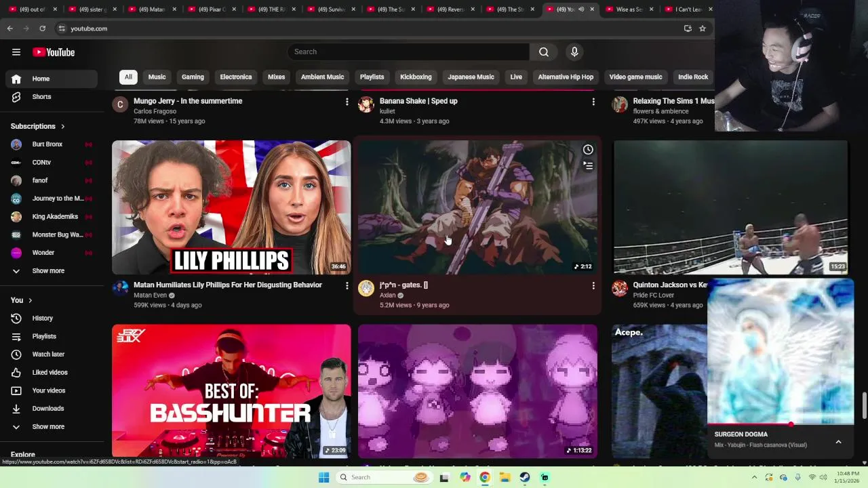Open options menu for Matan Humiliates video
Screen dimensions: 868x488
pos(347,286)
